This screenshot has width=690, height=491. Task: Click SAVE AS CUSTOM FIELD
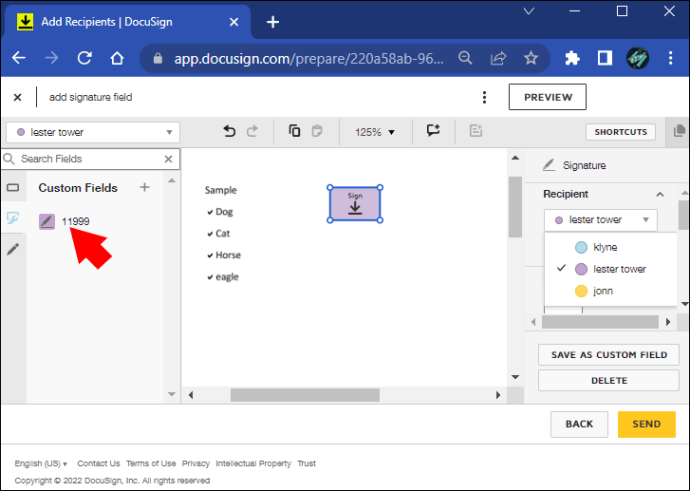609,355
